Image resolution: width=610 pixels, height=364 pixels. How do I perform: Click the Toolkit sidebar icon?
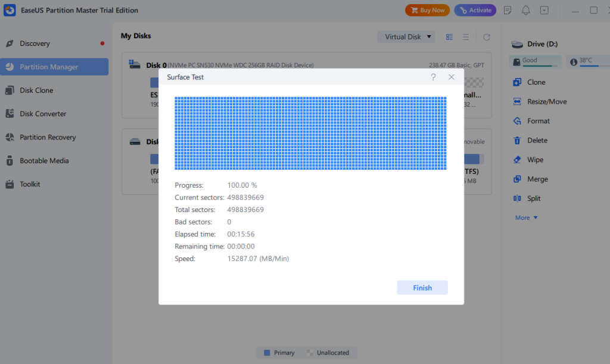coord(10,184)
